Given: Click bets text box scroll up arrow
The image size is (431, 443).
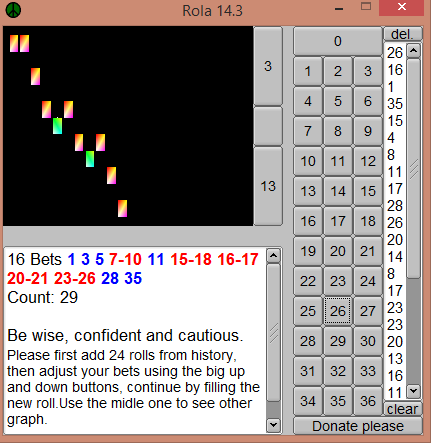Looking at the screenshot, I should (x=274, y=256).
